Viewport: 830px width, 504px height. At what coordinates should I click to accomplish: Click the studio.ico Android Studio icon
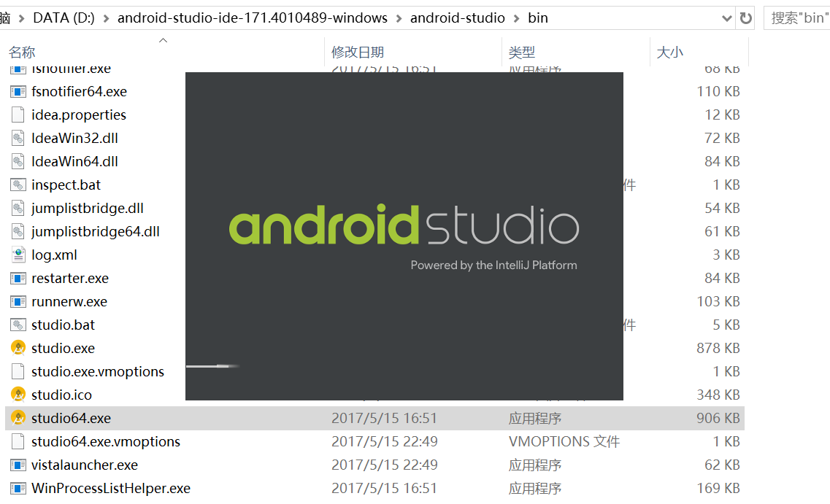coord(18,395)
